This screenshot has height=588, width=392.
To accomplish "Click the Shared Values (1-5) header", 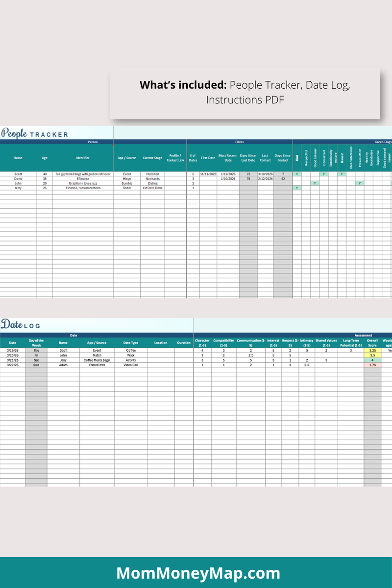I will point(326,343).
